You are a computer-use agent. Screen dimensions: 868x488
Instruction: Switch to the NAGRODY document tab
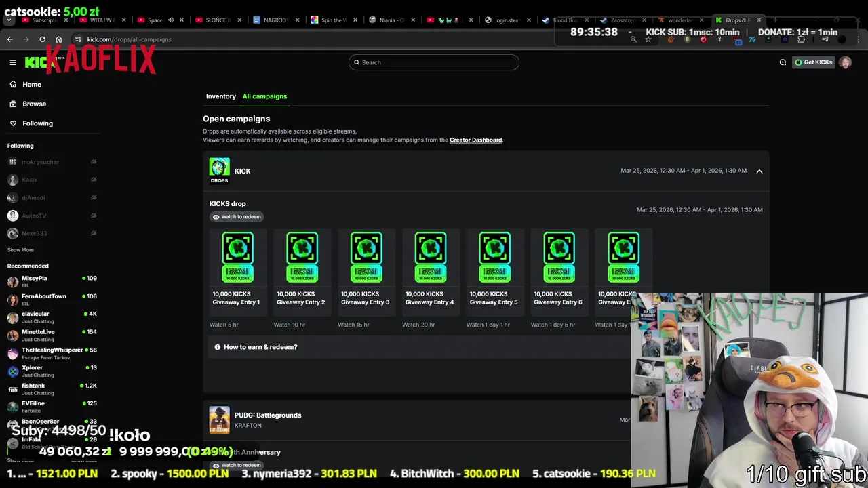point(275,20)
